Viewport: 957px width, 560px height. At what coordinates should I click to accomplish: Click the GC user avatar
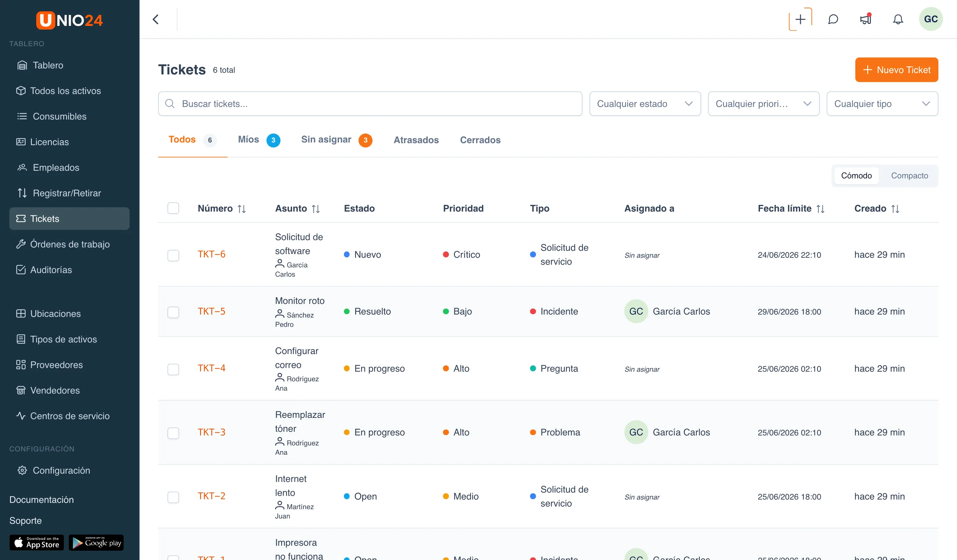tap(930, 19)
